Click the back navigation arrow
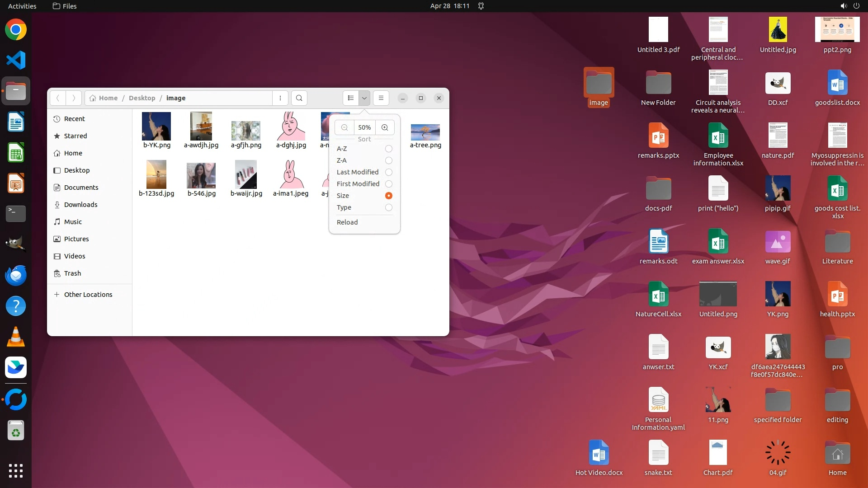The height and width of the screenshot is (488, 868). [x=57, y=98]
